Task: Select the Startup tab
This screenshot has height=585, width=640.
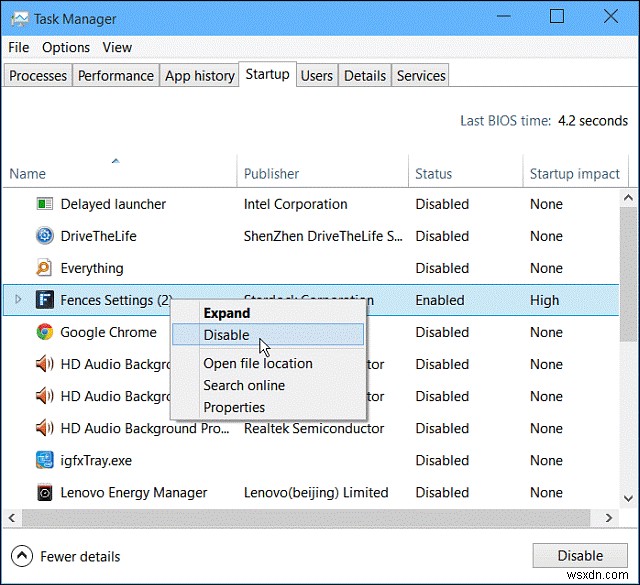Action: click(x=267, y=74)
